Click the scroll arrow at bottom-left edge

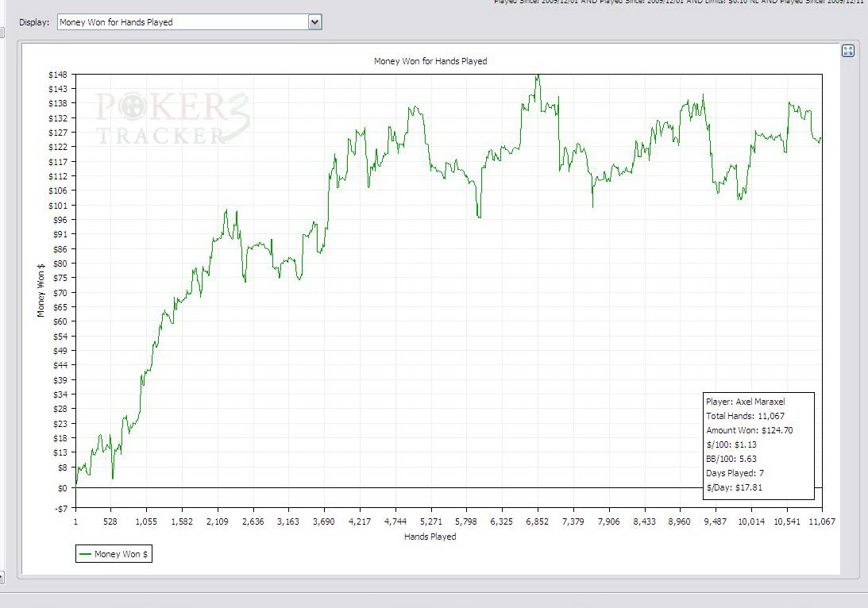(2, 577)
